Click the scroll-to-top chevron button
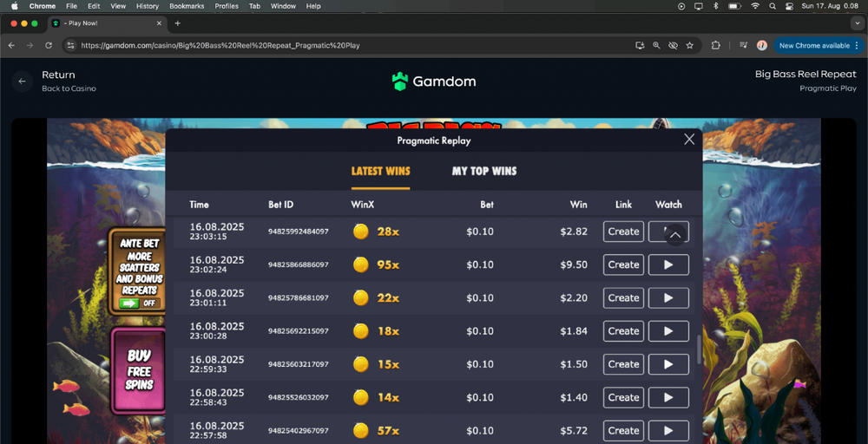This screenshot has height=444, width=868. click(x=674, y=235)
